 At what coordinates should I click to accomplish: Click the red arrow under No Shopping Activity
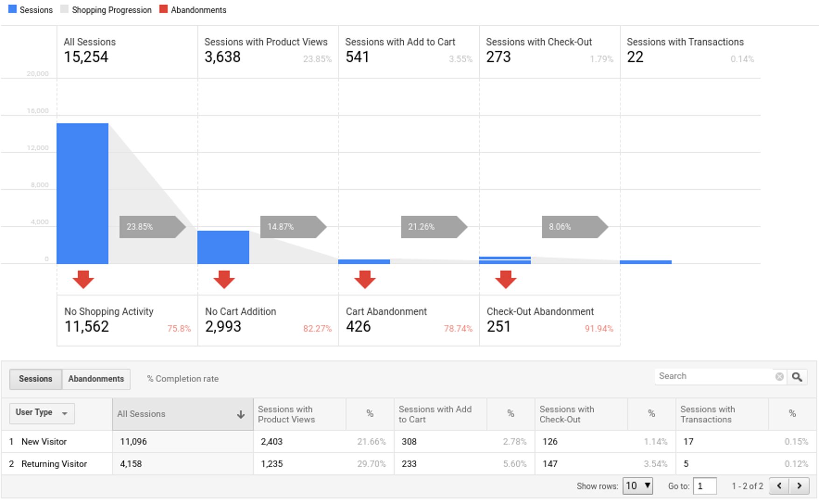point(84,279)
